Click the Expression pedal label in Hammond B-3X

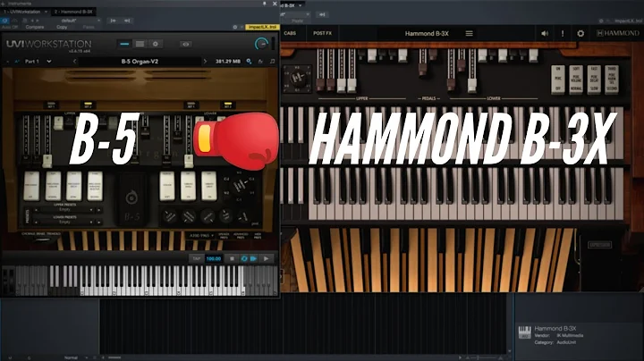pos(600,245)
